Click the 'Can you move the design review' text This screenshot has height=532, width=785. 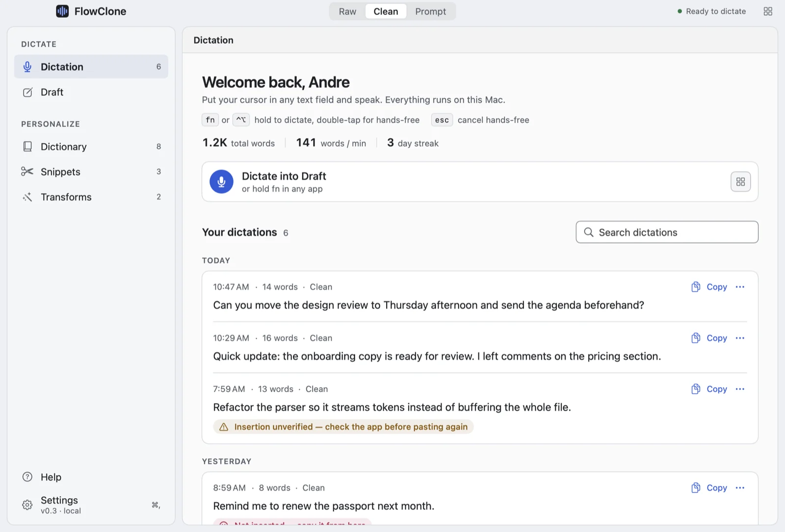coord(428,305)
